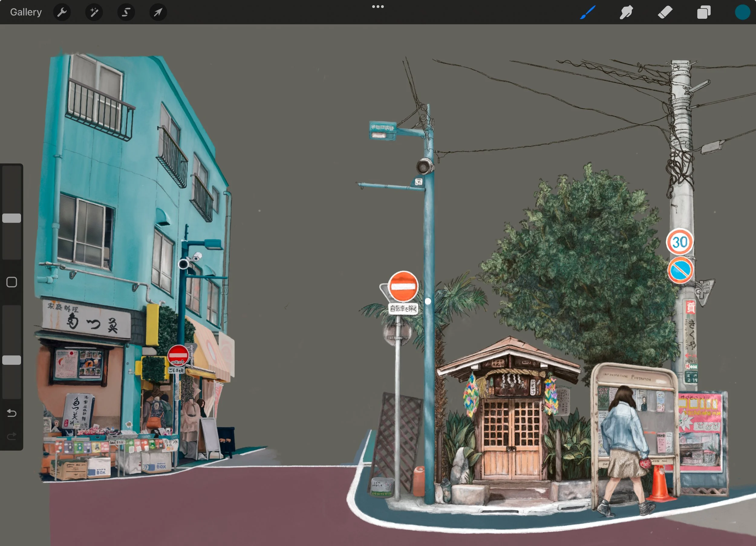Select the Eraser tool

(x=665, y=12)
